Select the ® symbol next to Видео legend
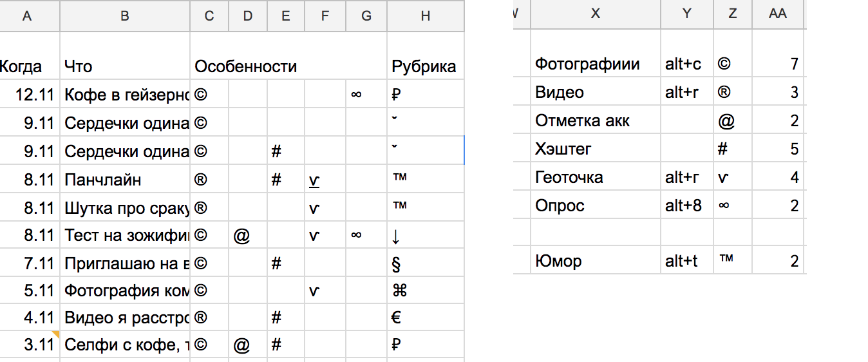 coord(724,93)
